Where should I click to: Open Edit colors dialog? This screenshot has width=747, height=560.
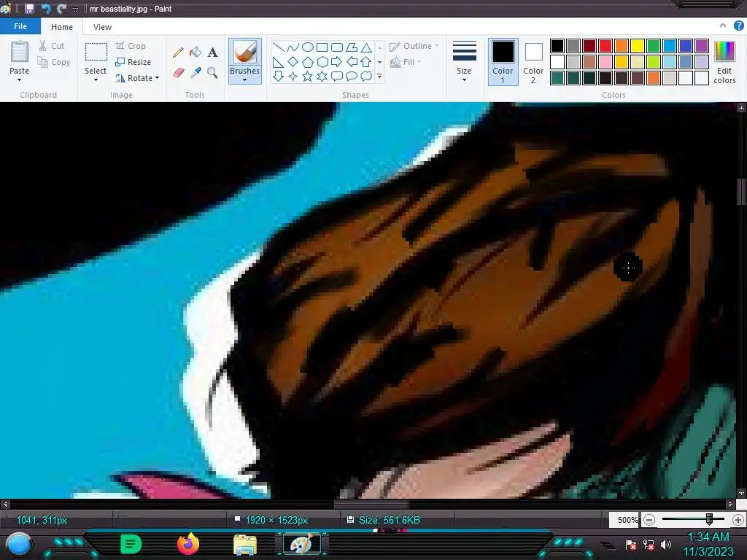[724, 63]
